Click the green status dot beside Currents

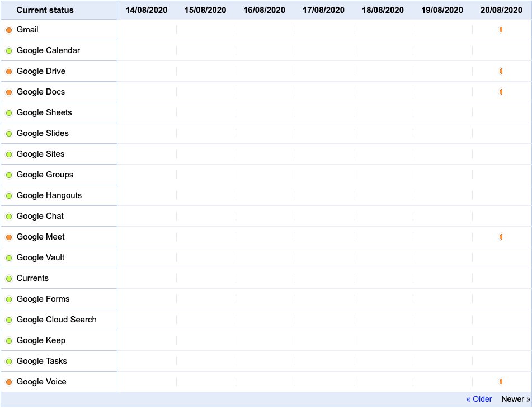click(x=9, y=279)
